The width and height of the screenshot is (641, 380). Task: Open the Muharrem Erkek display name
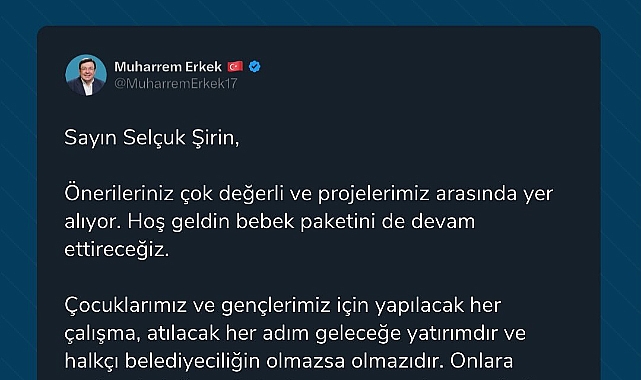(168, 67)
